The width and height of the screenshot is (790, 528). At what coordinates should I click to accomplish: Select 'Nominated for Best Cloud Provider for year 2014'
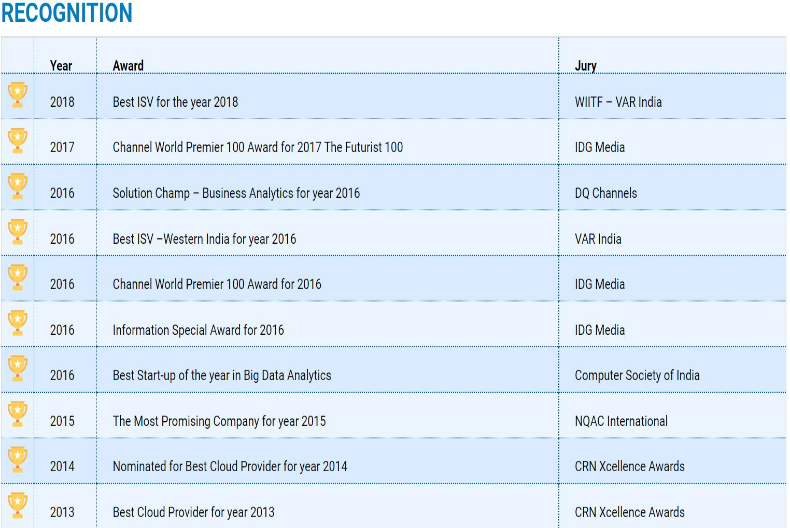[230, 466]
